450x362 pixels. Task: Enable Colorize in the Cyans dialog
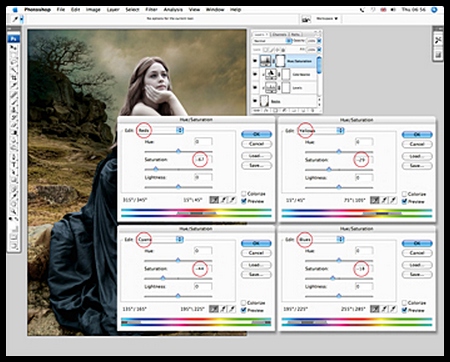[244, 303]
